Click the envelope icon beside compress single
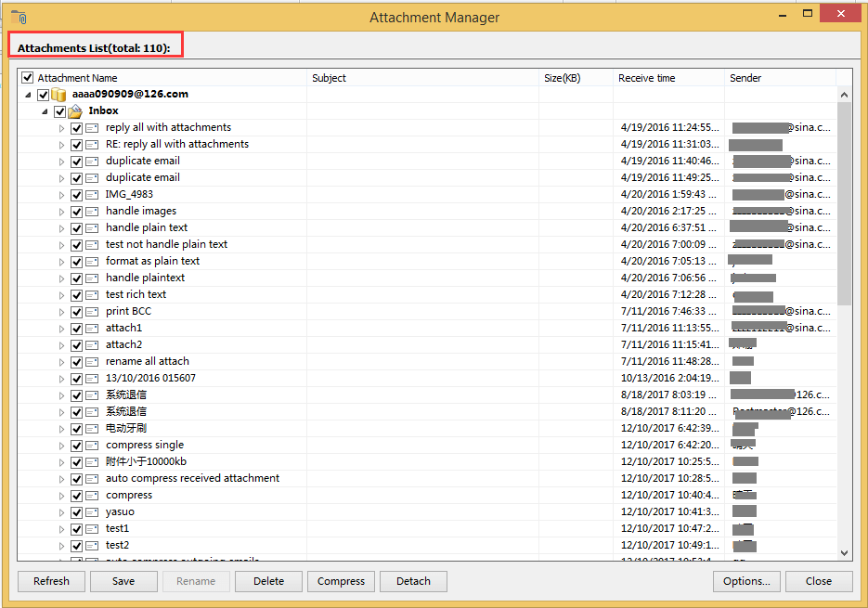The width and height of the screenshot is (868, 608). click(x=93, y=445)
